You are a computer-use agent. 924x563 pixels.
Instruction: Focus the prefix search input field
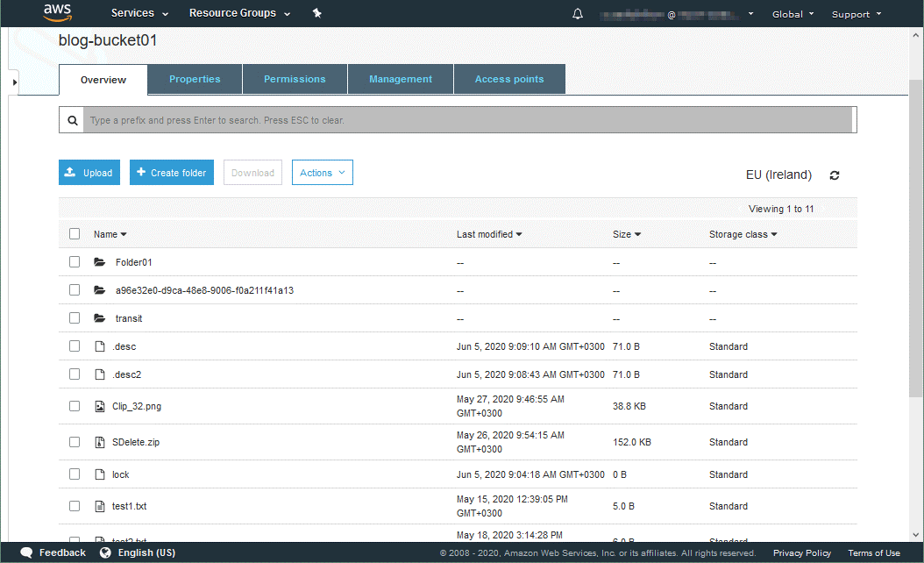tap(468, 119)
